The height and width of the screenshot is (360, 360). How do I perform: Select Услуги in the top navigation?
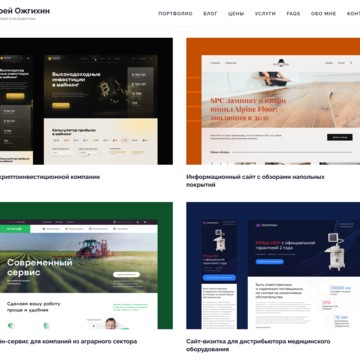(265, 14)
